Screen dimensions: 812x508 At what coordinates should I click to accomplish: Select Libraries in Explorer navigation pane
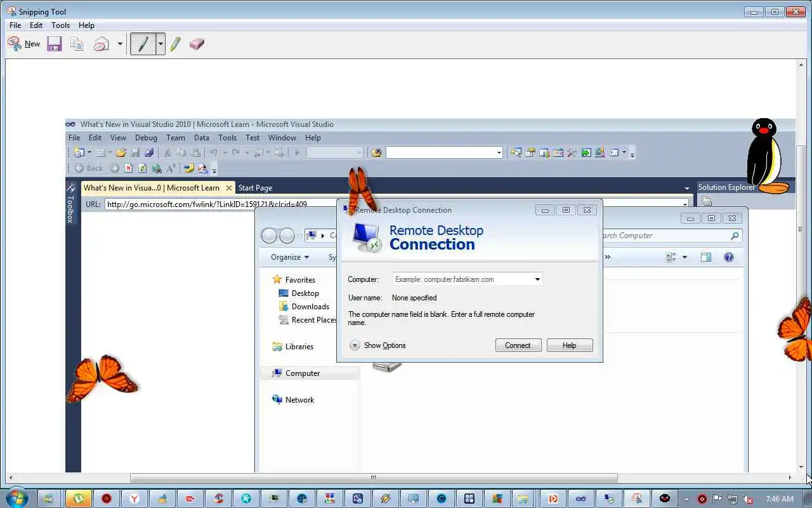pos(292,347)
